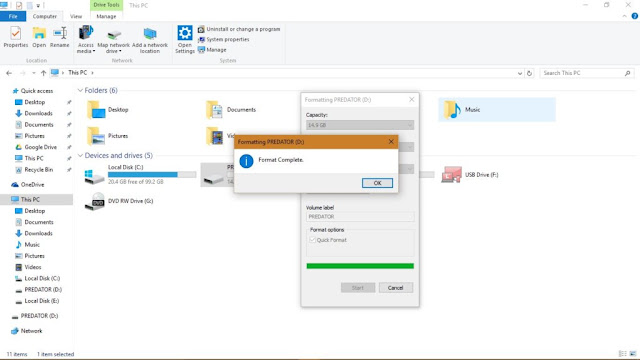Image resolution: width=640 pixels, height=360 pixels.
Task: Switch to details view
Action: [622, 354]
